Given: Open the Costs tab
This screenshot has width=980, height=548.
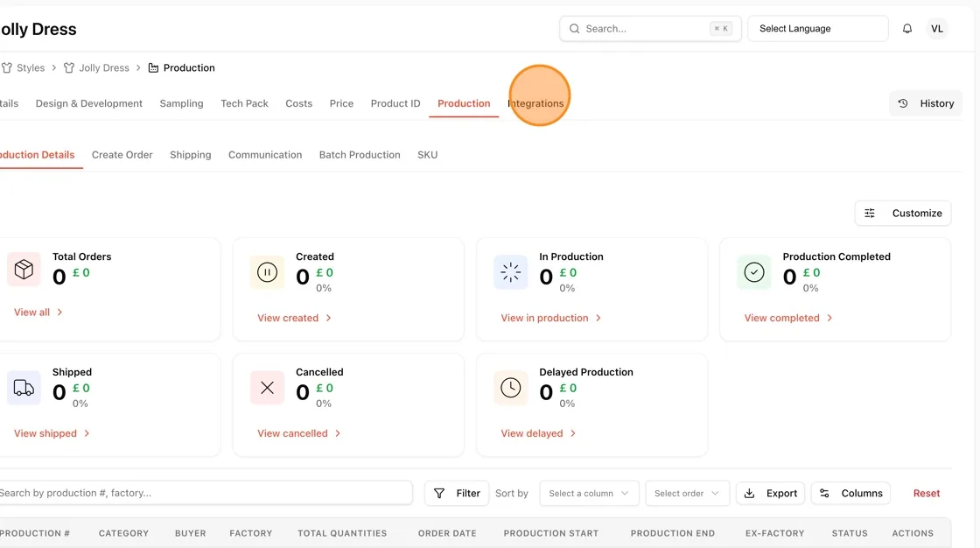Looking at the screenshot, I should pos(298,103).
